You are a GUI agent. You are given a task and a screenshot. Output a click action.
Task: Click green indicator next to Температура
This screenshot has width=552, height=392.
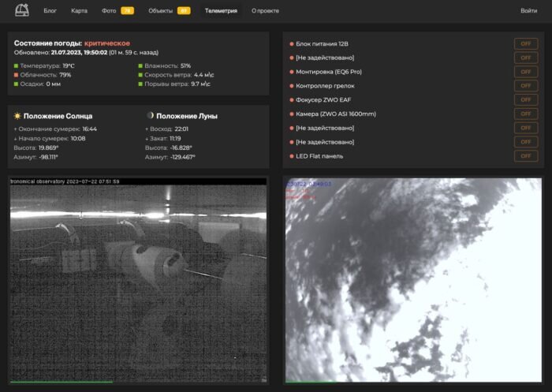pos(16,66)
